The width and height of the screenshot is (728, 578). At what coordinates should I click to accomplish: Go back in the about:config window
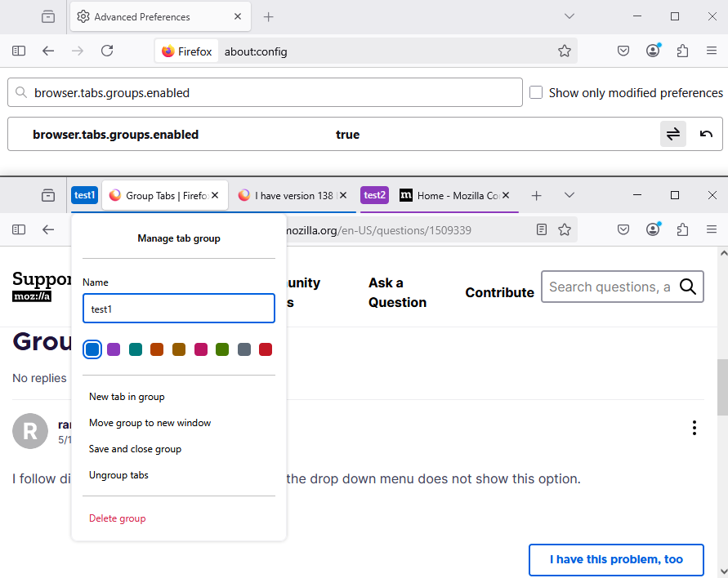pyautogui.click(x=48, y=51)
